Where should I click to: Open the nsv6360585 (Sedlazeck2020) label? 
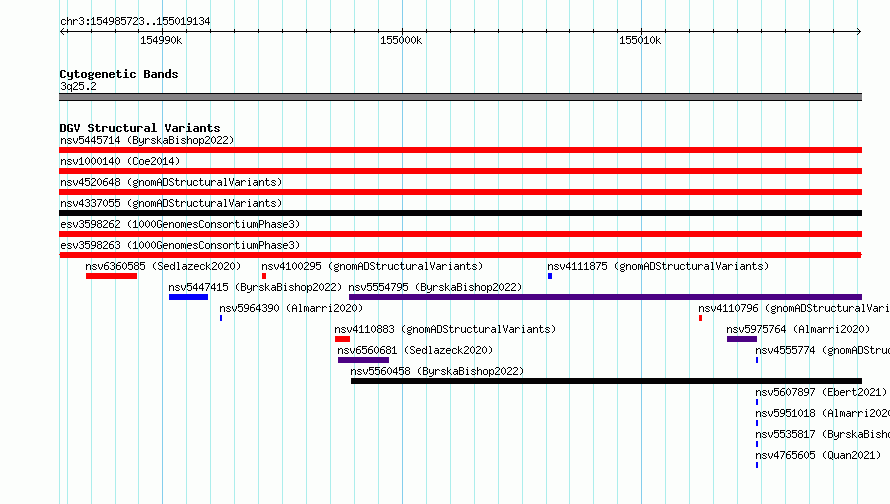coord(163,266)
